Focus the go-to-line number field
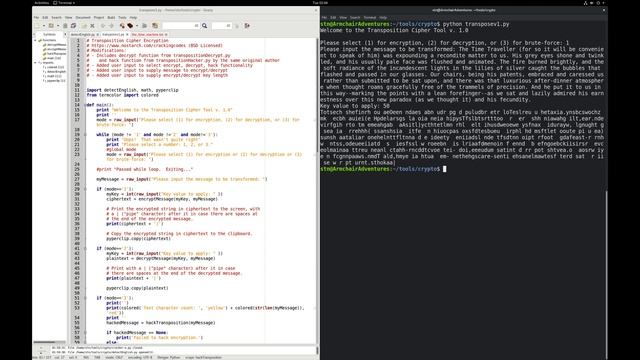The width and height of the screenshot is (640, 360). click(222, 26)
